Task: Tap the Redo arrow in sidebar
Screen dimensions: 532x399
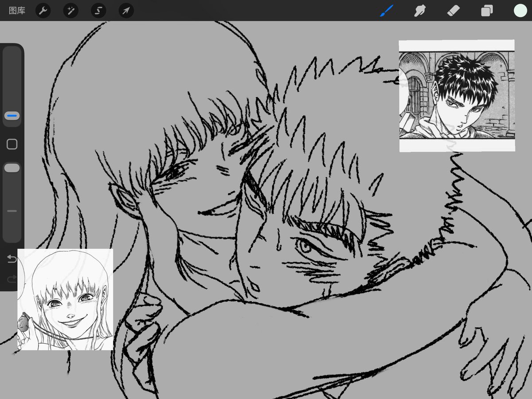Action: pyautogui.click(x=12, y=278)
